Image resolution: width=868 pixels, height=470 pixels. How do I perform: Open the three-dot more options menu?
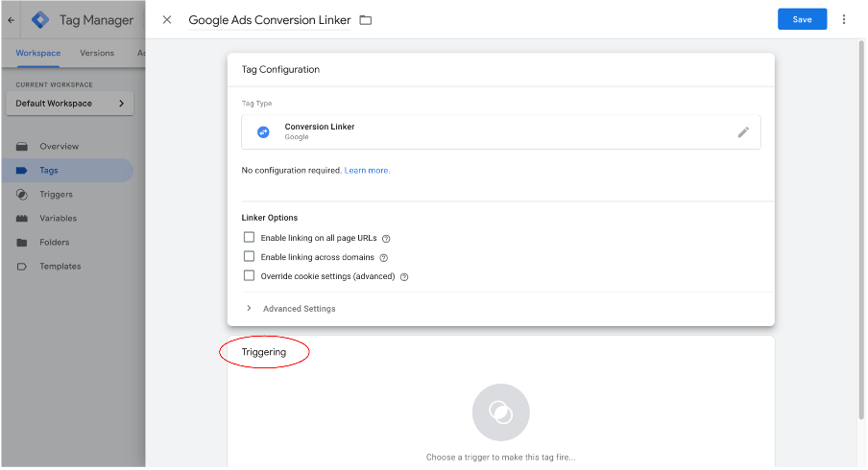pos(844,19)
